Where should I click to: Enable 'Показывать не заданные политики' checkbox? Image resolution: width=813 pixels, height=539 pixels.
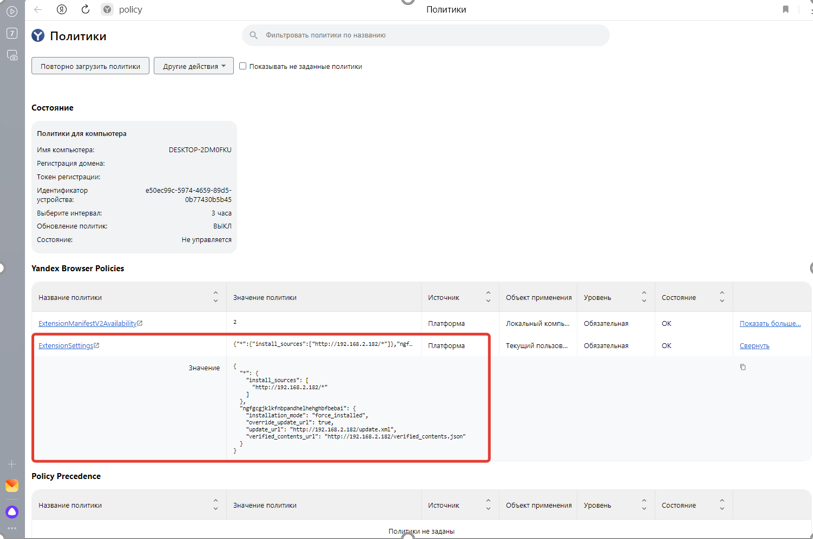243,66
